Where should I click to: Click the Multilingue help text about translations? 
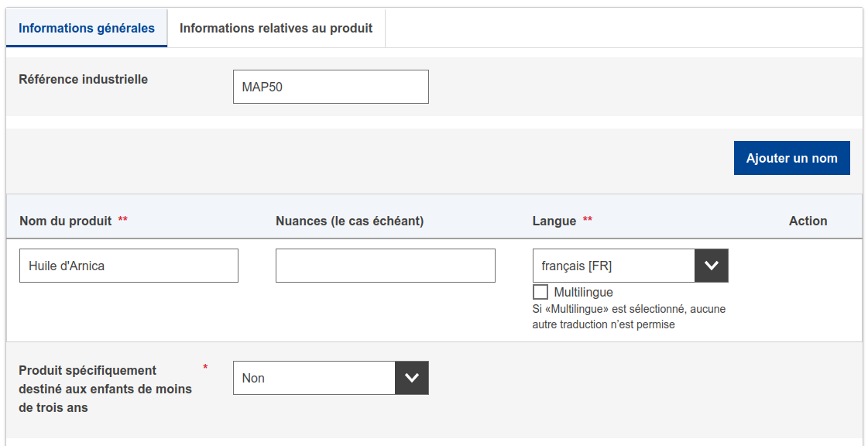click(x=629, y=317)
